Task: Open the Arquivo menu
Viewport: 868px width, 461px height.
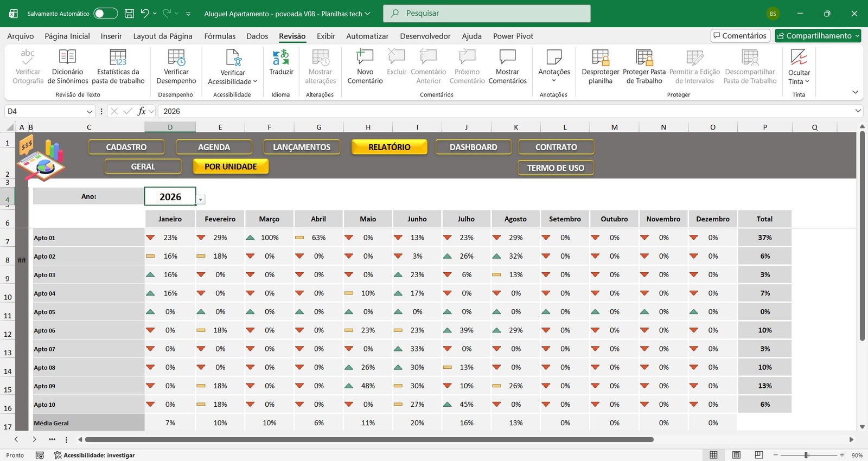Action: pyautogui.click(x=21, y=36)
